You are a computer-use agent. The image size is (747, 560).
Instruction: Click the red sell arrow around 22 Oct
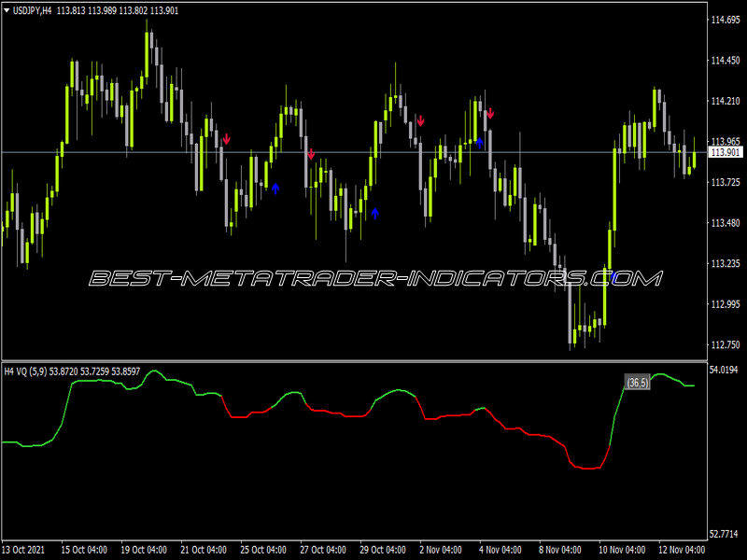[227, 139]
